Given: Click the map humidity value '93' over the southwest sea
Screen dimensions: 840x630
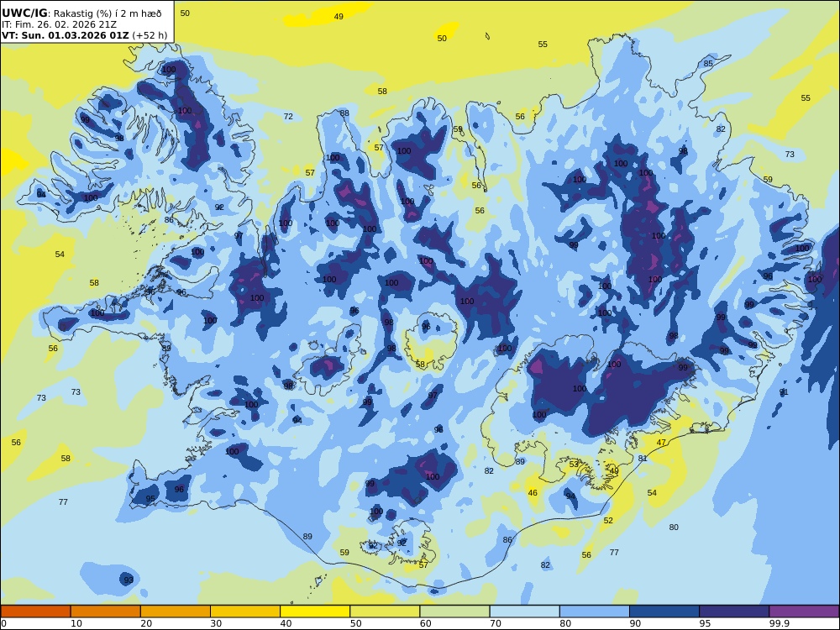Looking at the screenshot, I should (129, 580).
